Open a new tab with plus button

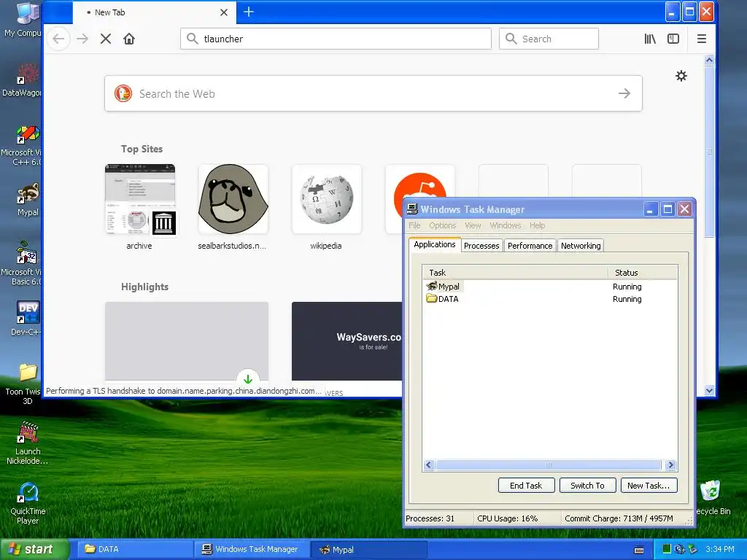point(249,12)
